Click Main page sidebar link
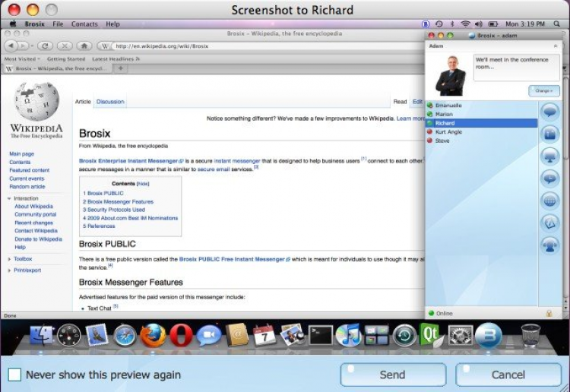Viewport: 570px width, 392px height. (21, 154)
